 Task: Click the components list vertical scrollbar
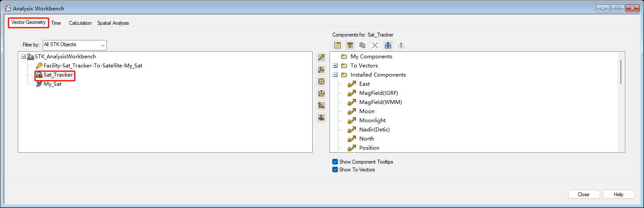620,72
